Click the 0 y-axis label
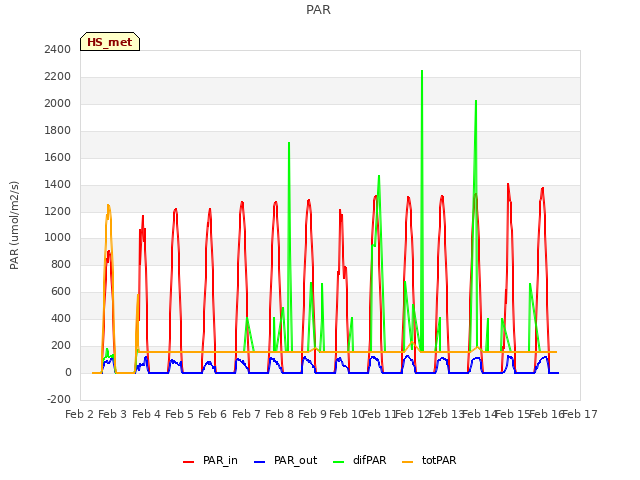Screen dimensions: 640x480 68,372
